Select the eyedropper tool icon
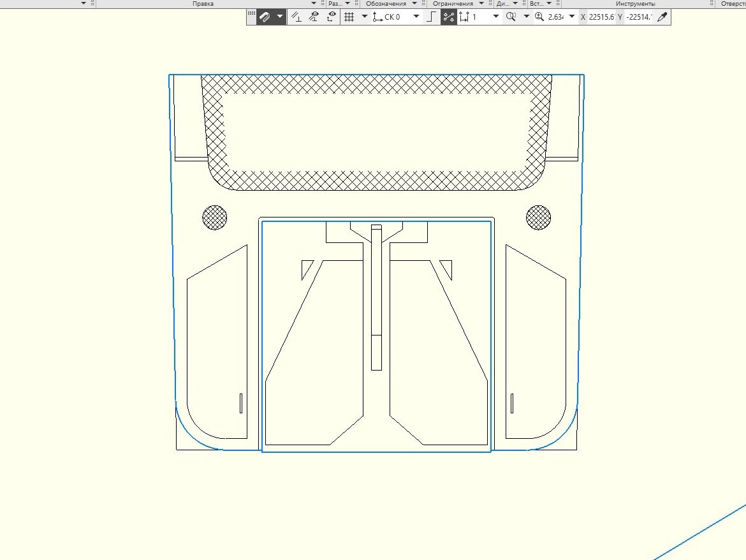The image size is (746, 560). coord(662,17)
